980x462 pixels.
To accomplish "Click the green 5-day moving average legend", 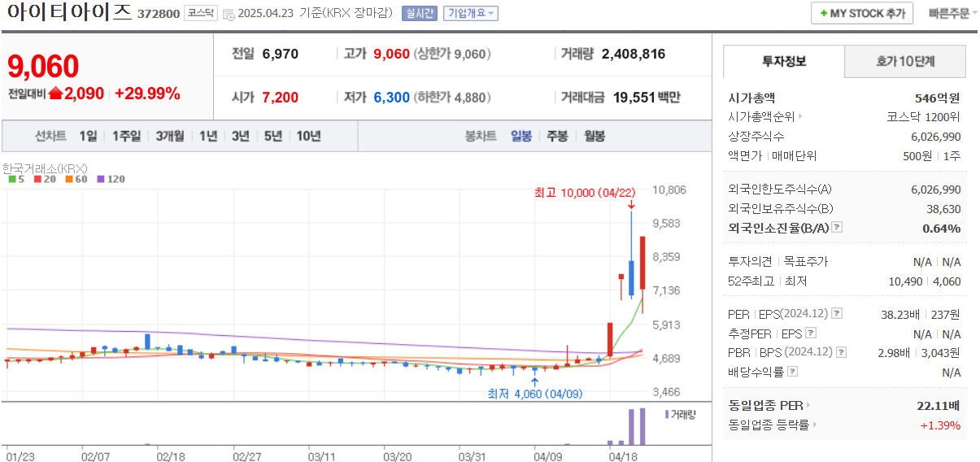I will (15, 179).
